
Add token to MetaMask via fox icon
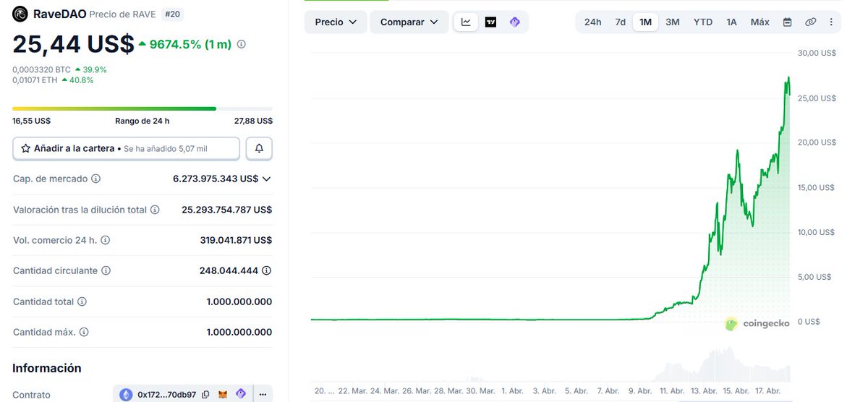224,395
